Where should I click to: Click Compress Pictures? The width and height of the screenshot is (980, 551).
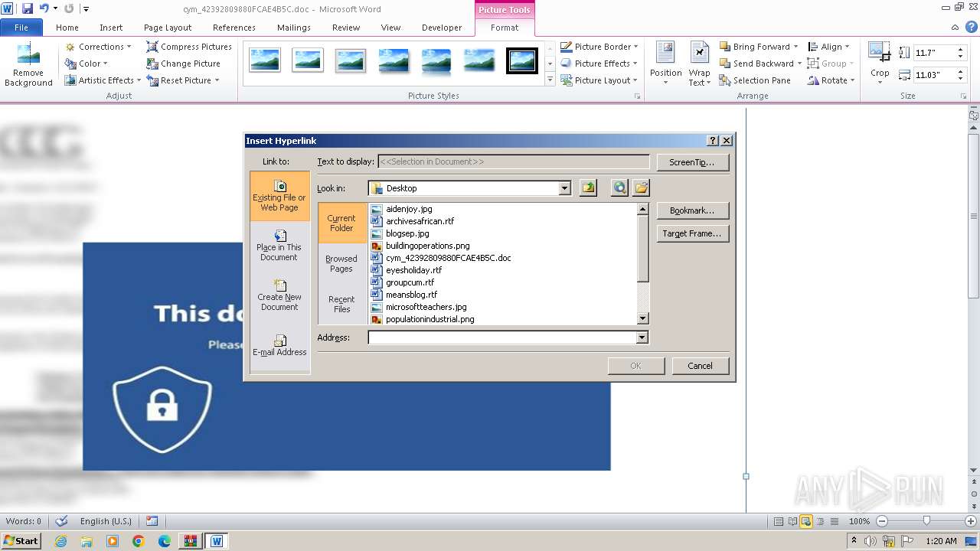pos(189,47)
